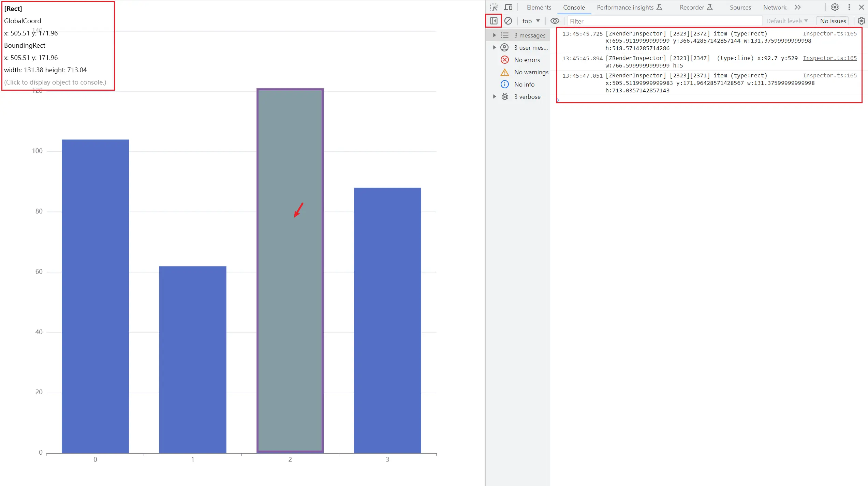The width and height of the screenshot is (868, 486).
Task: Click the red error circle icon
Action: (504, 60)
